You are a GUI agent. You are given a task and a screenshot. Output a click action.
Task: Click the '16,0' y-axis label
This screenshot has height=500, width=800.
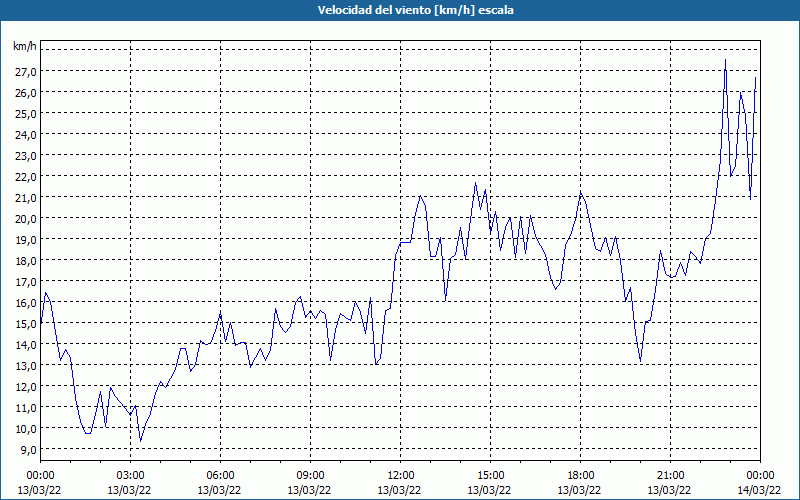26,303
